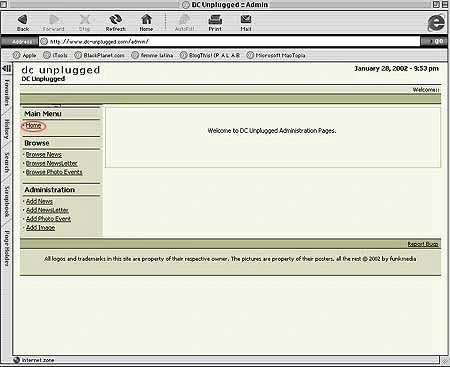The width and height of the screenshot is (450, 367).
Task: Click the Back toolbar button
Action: 23,23
